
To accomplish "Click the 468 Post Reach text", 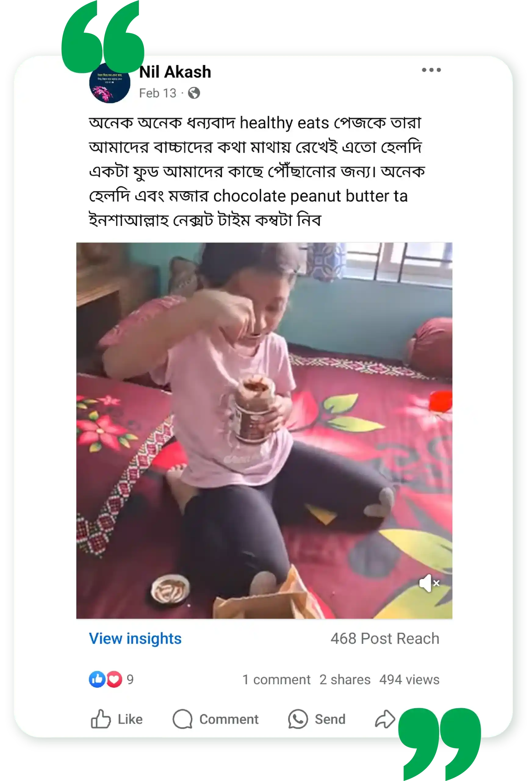I will [385, 639].
